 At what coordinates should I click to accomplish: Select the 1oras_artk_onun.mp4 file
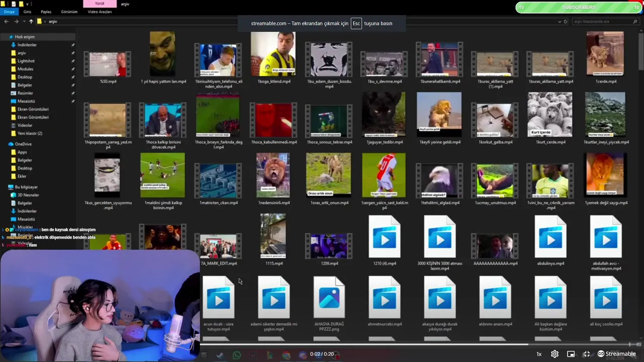coord(329,175)
